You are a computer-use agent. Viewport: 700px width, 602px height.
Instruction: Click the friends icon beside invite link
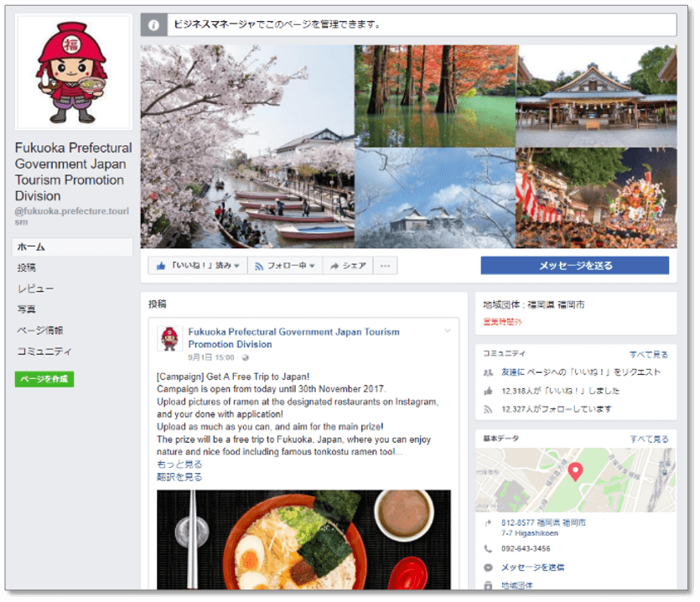488,372
